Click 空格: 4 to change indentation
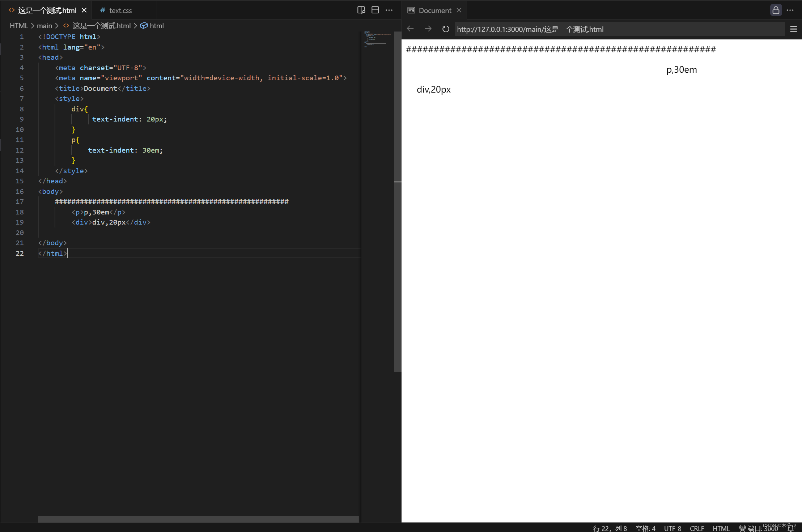Viewport: 802px width, 532px height. tap(646, 528)
